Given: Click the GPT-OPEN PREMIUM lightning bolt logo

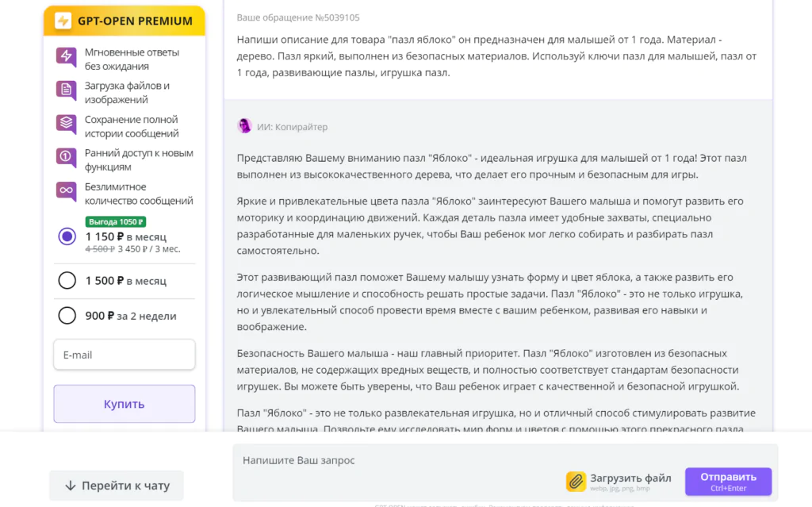Looking at the screenshot, I should pyautogui.click(x=63, y=21).
